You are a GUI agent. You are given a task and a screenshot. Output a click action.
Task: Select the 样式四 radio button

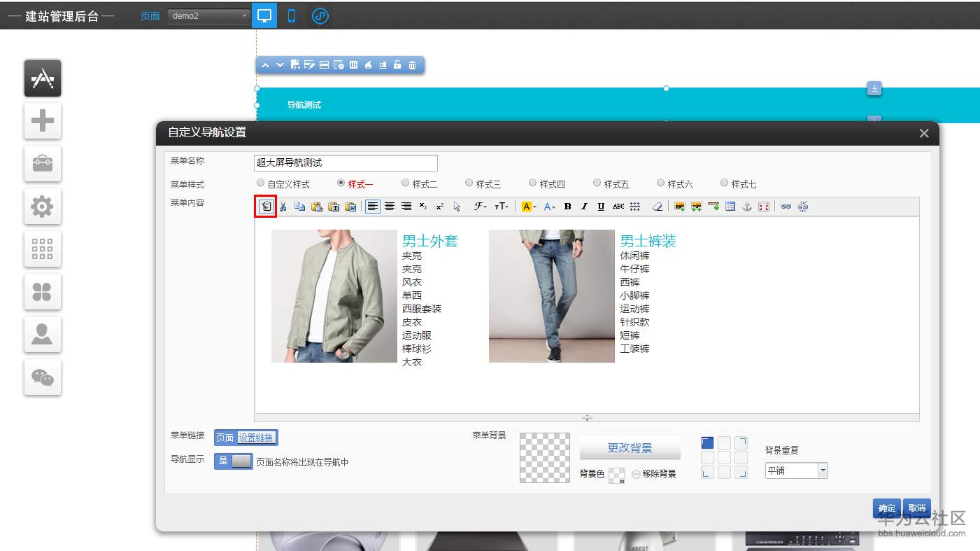[533, 183]
